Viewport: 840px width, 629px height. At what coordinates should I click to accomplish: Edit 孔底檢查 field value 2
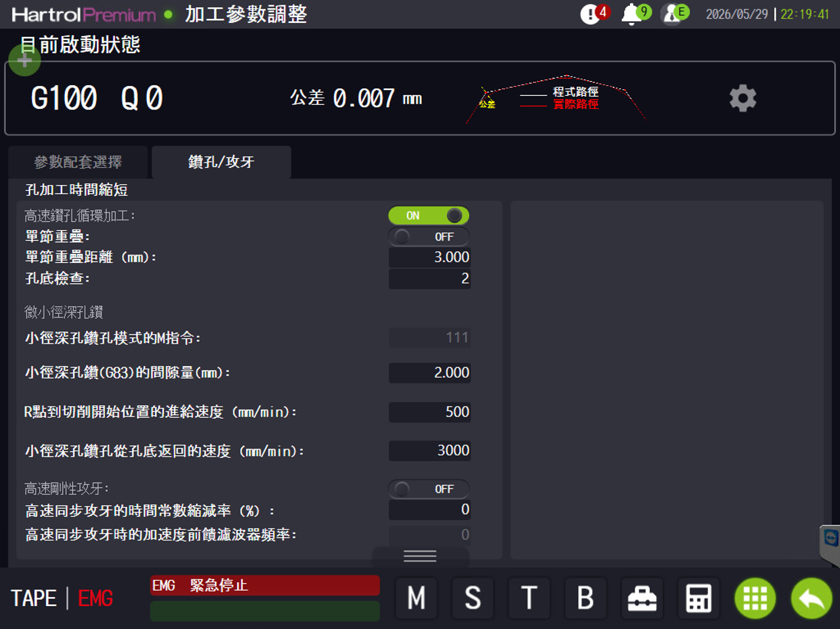430,279
